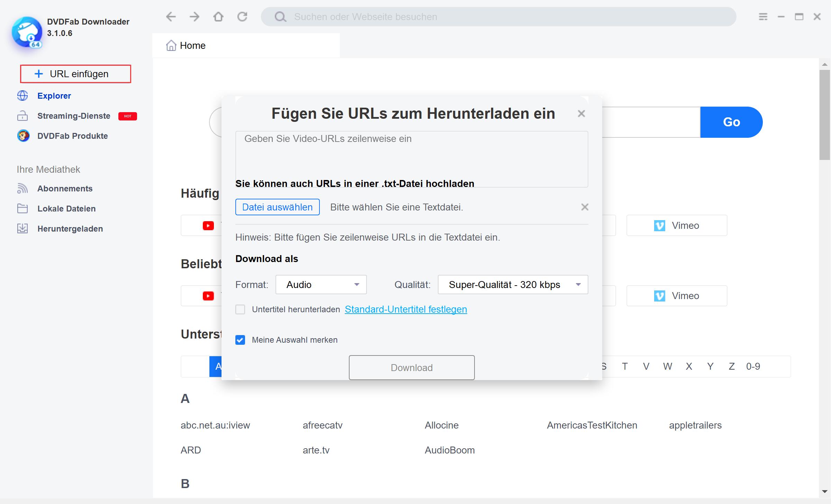Open the Qualität Super-Qualität 320 kbps dropdown
The height and width of the screenshot is (504, 831).
click(x=513, y=285)
